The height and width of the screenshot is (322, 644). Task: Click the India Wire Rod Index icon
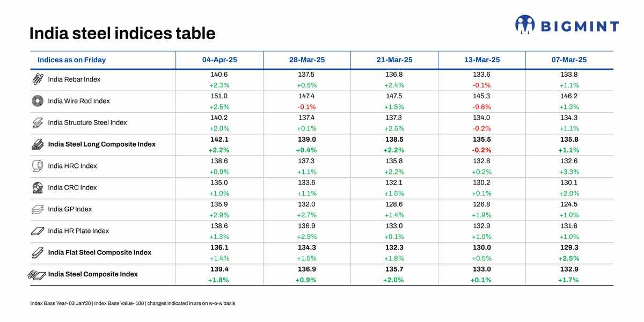coord(38,101)
